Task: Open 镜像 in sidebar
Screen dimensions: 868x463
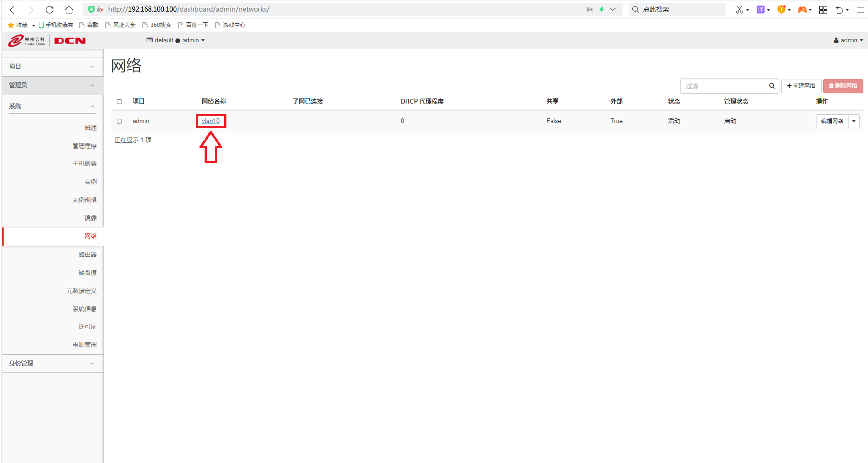Action: (x=90, y=218)
